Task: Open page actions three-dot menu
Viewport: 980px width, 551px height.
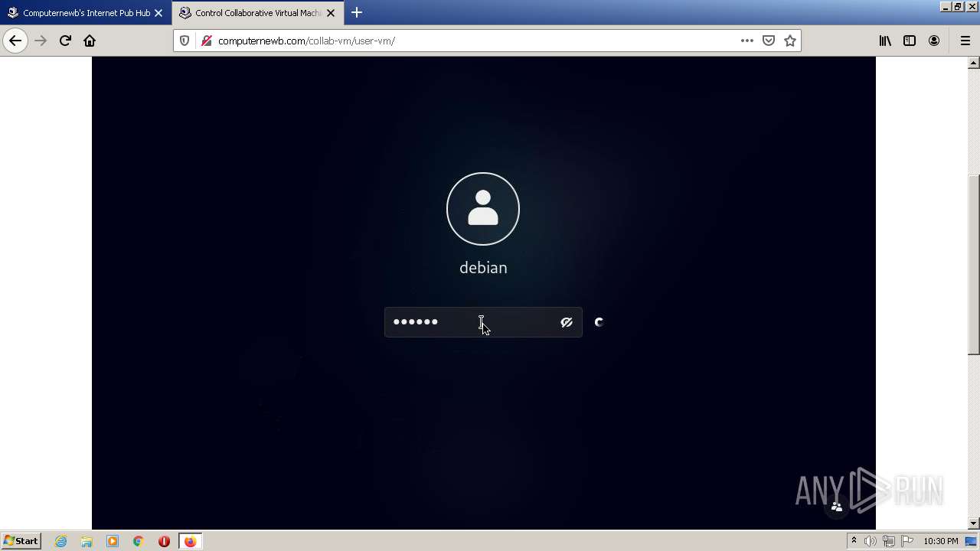Action: (747, 41)
